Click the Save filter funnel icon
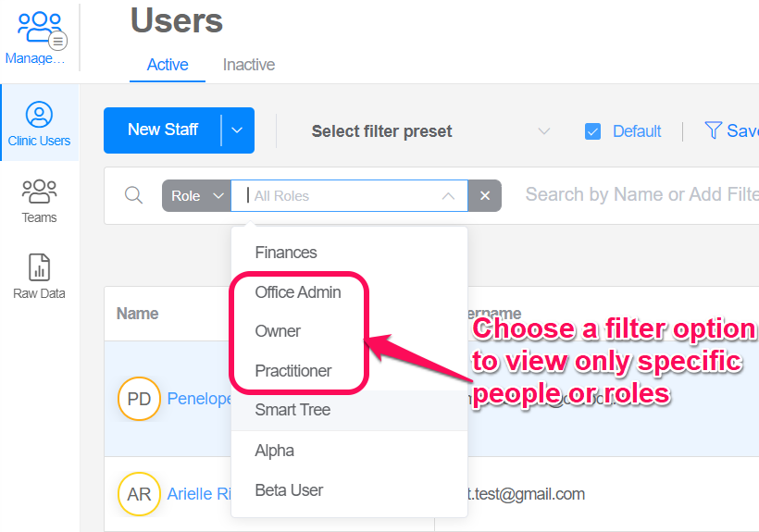The image size is (759, 532). tap(713, 130)
